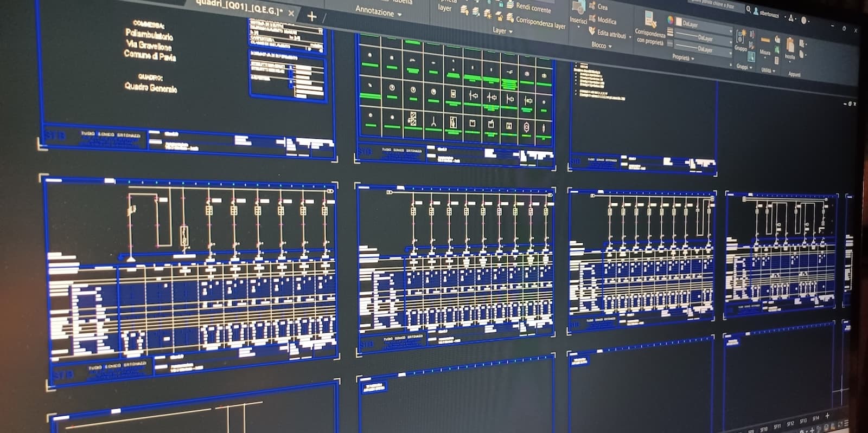868x433 pixels.
Task: Open the stbertonazzi user account
Action: click(x=766, y=13)
